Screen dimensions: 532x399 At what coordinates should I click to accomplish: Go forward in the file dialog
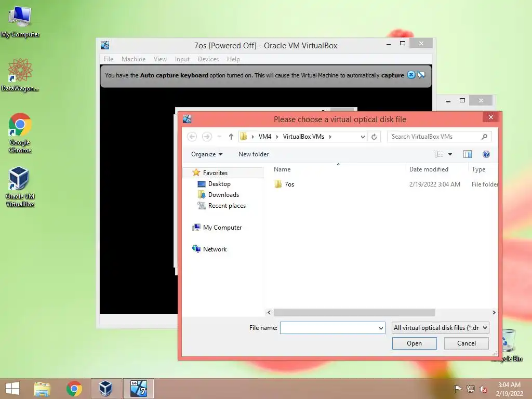point(207,137)
